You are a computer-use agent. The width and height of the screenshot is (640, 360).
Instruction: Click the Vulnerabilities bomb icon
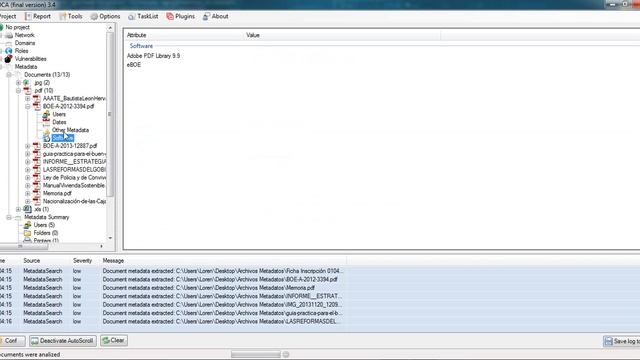[8, 59]
